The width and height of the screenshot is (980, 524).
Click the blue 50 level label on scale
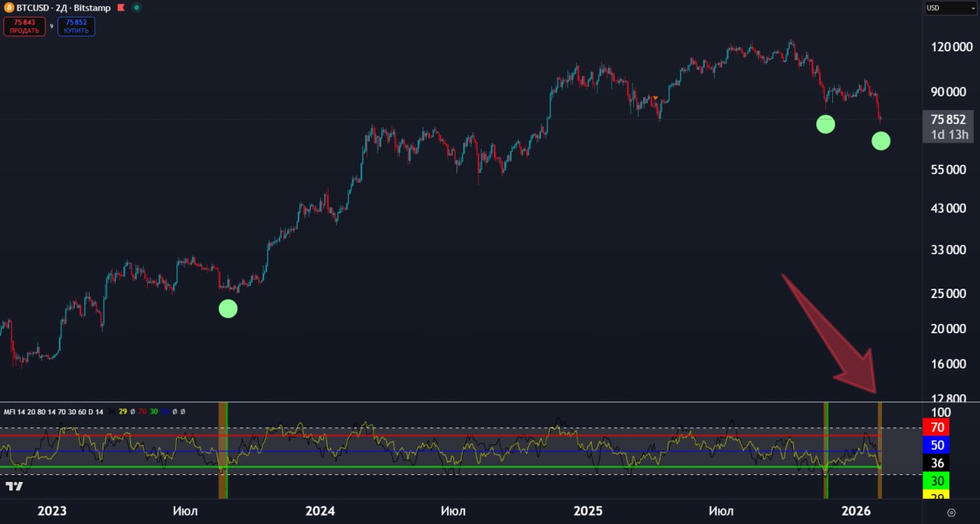point(937,445)
